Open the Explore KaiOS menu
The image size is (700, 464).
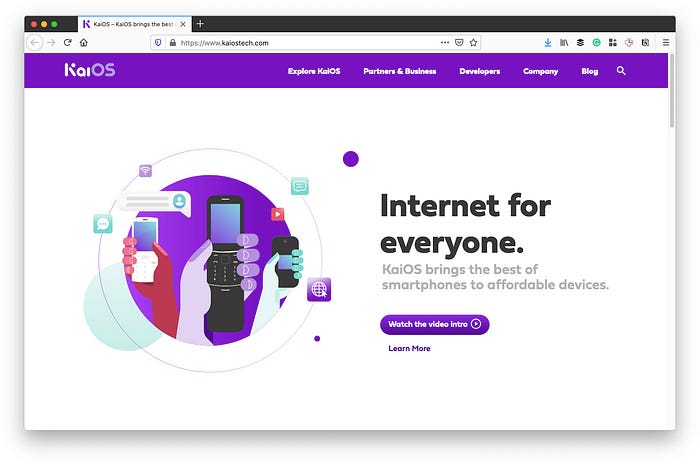tap(314, 71)
